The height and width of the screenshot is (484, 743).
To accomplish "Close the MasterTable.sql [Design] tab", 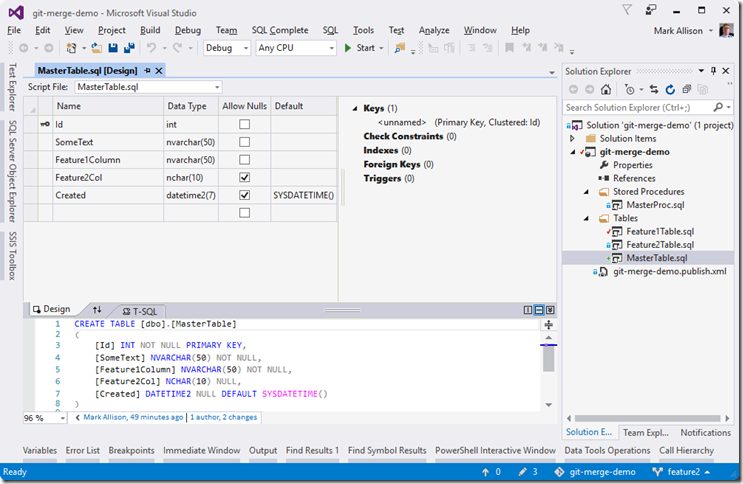I will click(x=159, y=71).
